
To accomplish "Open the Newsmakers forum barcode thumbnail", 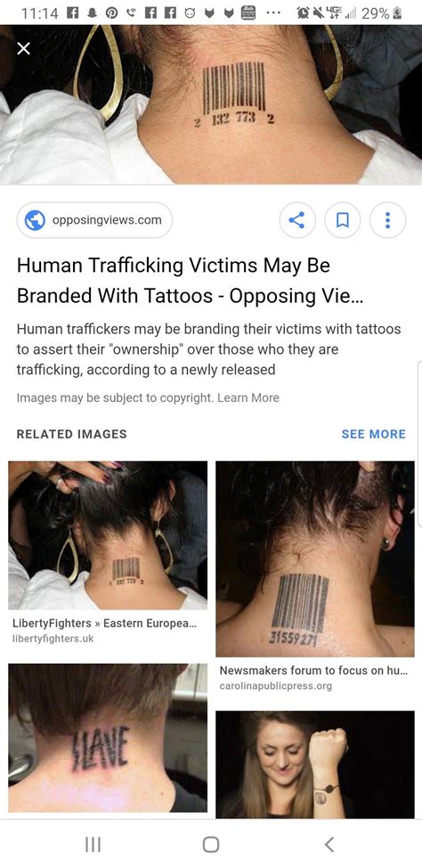I will point(314,559).
